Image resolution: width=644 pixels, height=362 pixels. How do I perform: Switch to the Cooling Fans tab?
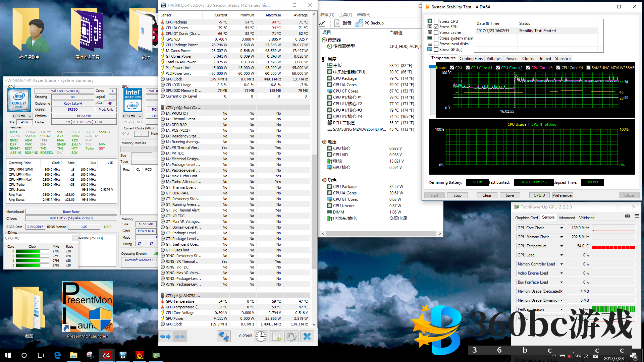point(471,59)
